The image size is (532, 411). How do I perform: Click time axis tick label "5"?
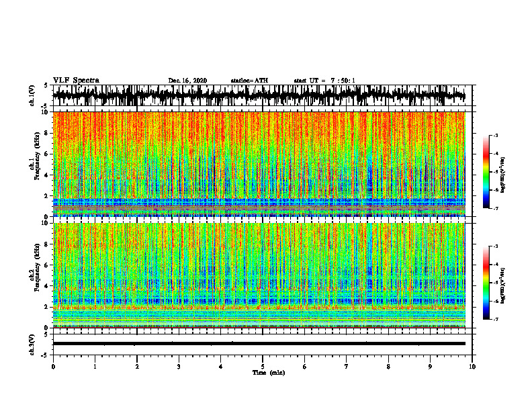tap(263, 367)
